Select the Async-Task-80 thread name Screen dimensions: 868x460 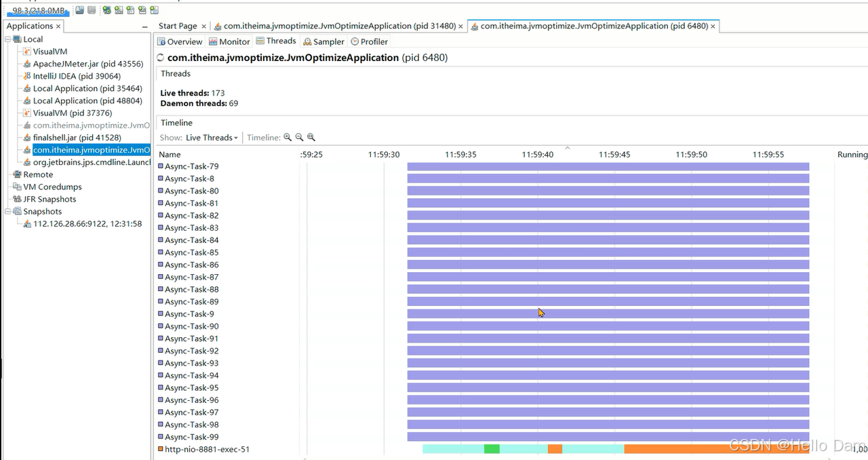(x=192, y=191)
